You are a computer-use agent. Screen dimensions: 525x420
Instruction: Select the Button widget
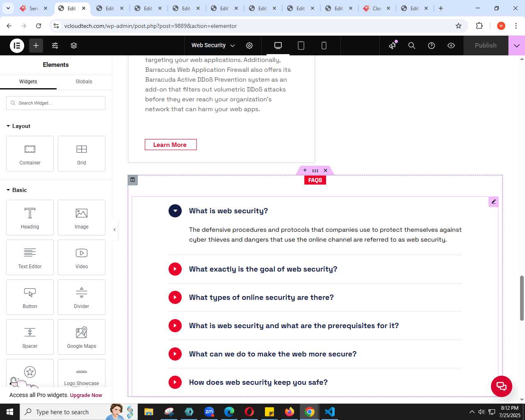point(30,297)
